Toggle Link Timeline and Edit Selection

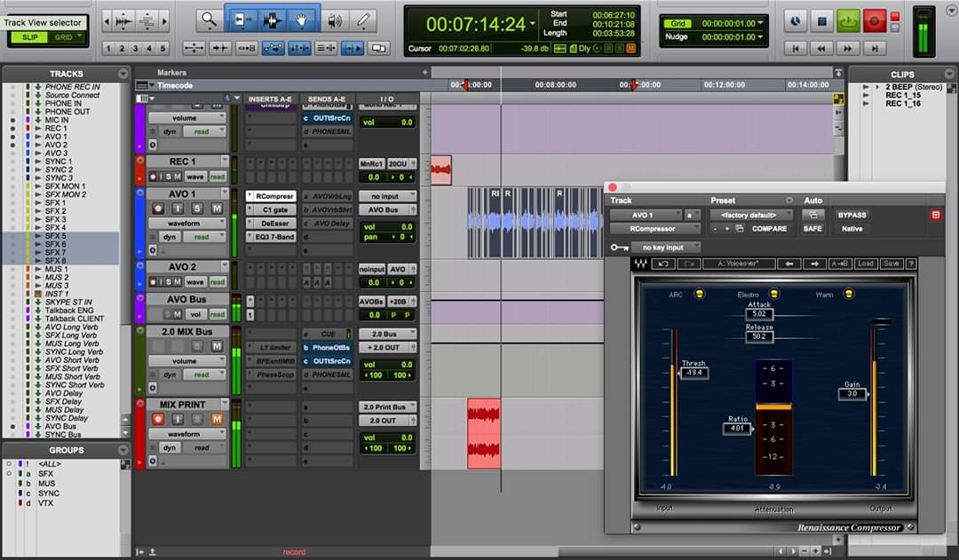(x=300, y=48)
